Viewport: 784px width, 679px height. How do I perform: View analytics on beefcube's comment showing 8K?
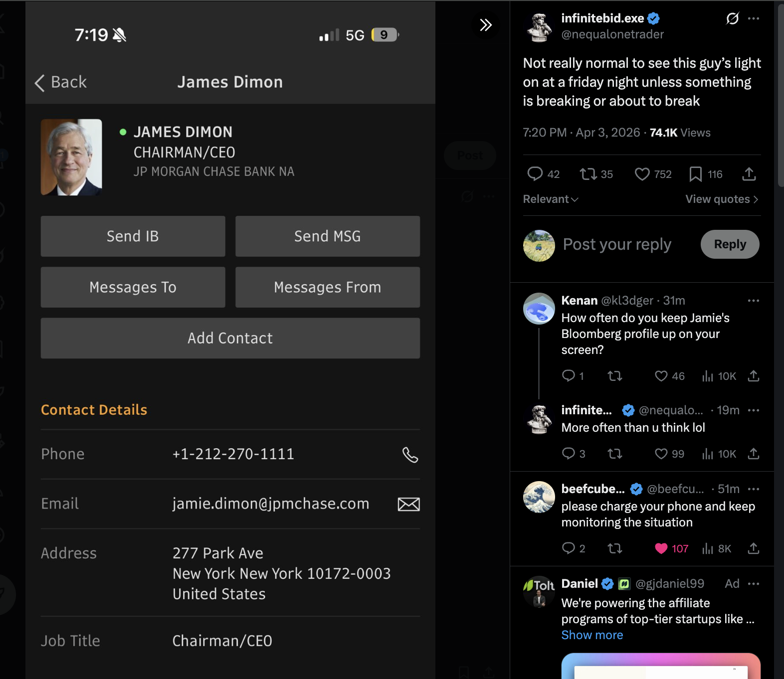click(717, 548)
